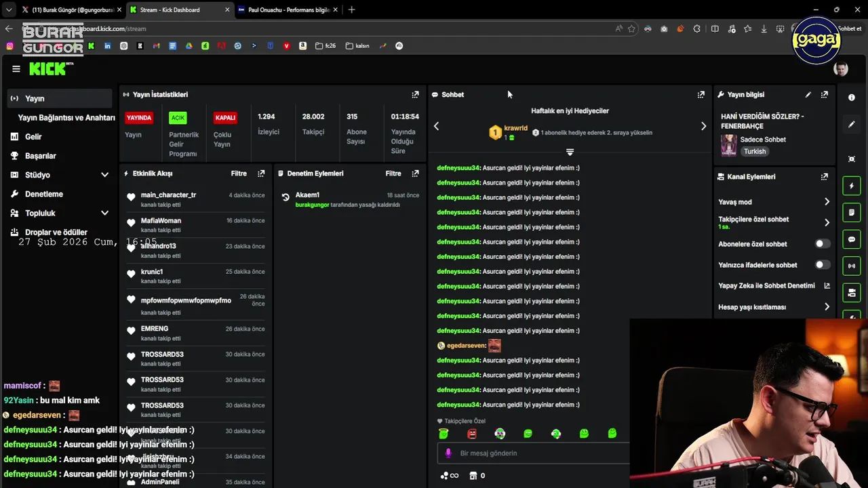Open the fc26 bookmarks folder
868x488 pixels.
(325, 46)
